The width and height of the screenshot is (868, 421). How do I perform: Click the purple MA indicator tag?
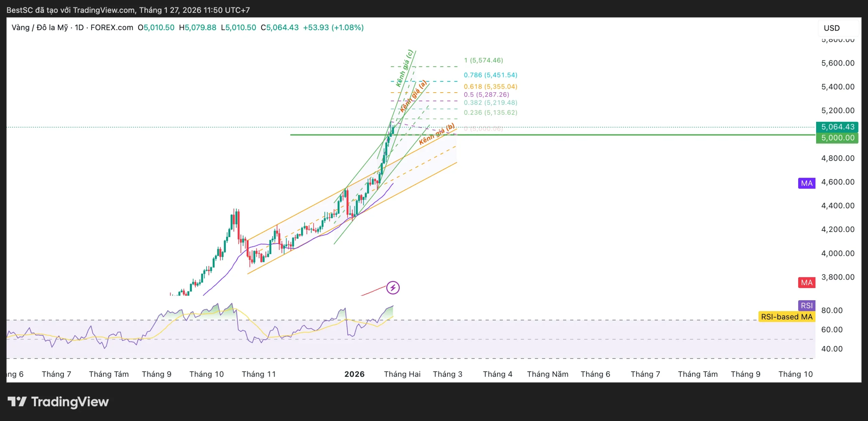806,183
